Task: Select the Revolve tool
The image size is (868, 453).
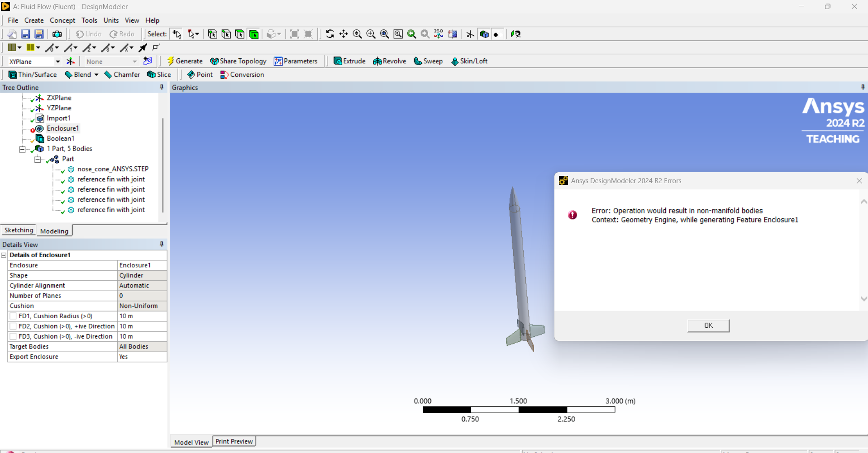Action: [x=390, y=61]
